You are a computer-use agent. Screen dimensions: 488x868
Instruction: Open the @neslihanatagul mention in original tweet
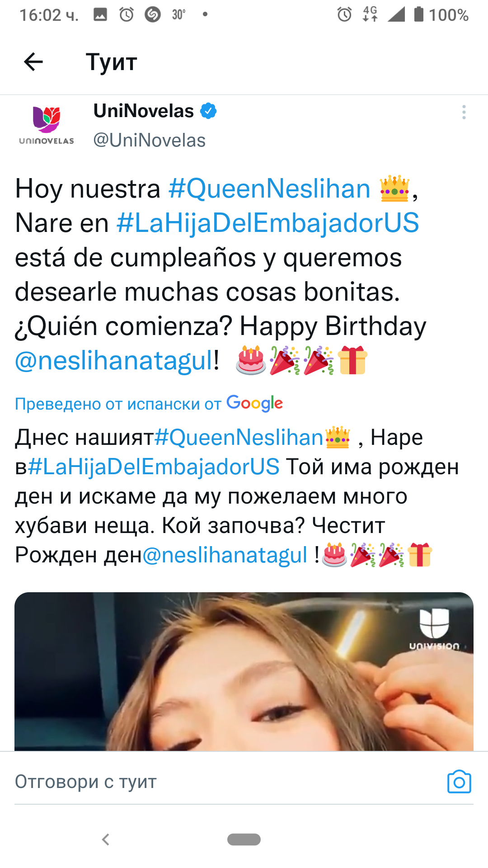[114, 361]
